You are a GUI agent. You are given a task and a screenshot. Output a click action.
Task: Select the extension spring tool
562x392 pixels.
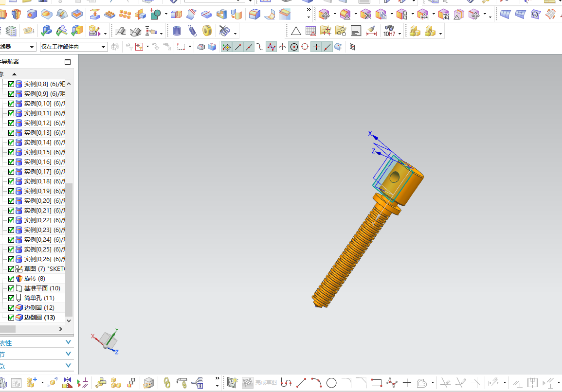[x=192, y=31]
